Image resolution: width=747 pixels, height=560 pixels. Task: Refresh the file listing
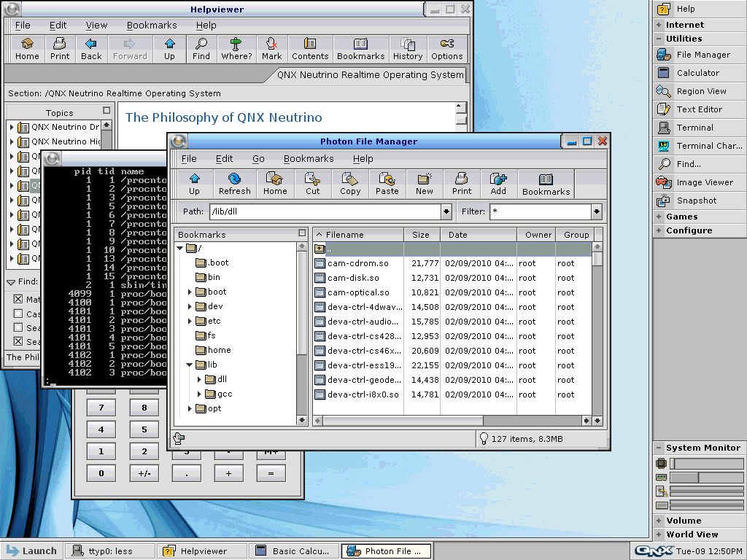point(234,183)
